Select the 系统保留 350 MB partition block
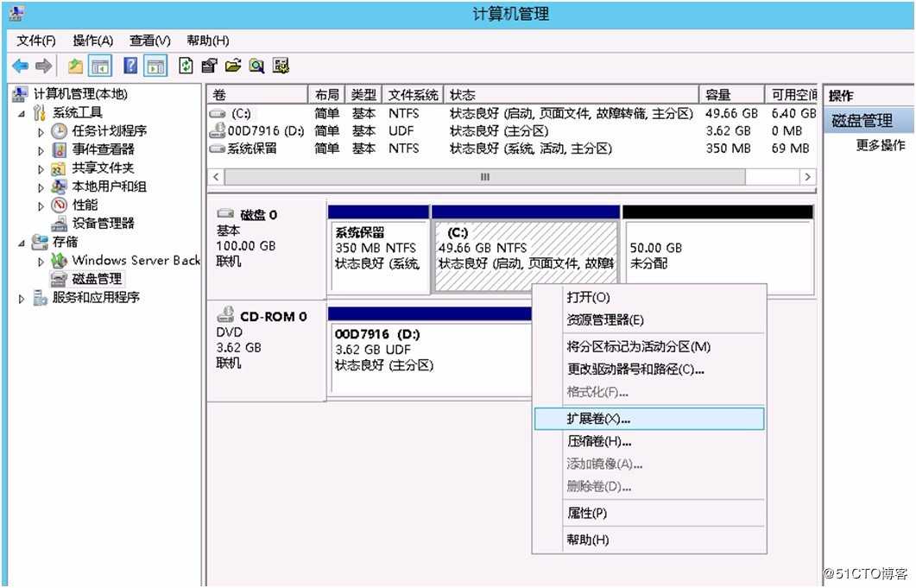This screenshot has width=916, height=588. (x=378, y=250)
